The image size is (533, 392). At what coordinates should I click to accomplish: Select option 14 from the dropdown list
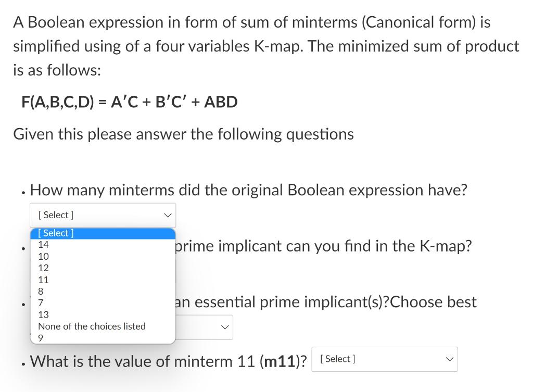(x=44, y=245)
